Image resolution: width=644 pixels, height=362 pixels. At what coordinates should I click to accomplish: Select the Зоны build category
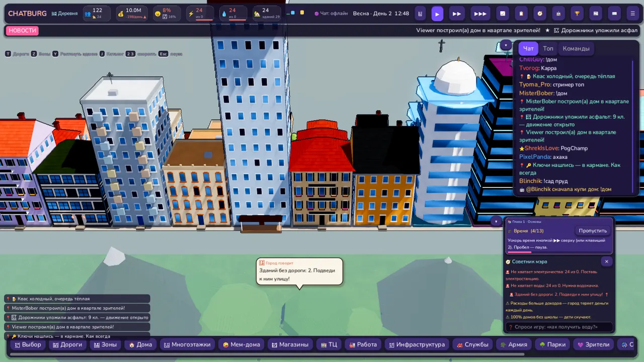click(105, 345)
